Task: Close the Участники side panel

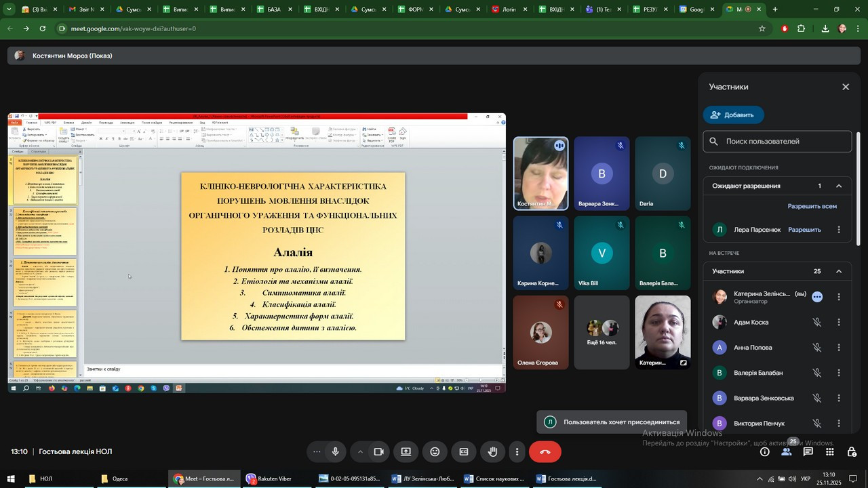Action: click(x=846, y=87)
